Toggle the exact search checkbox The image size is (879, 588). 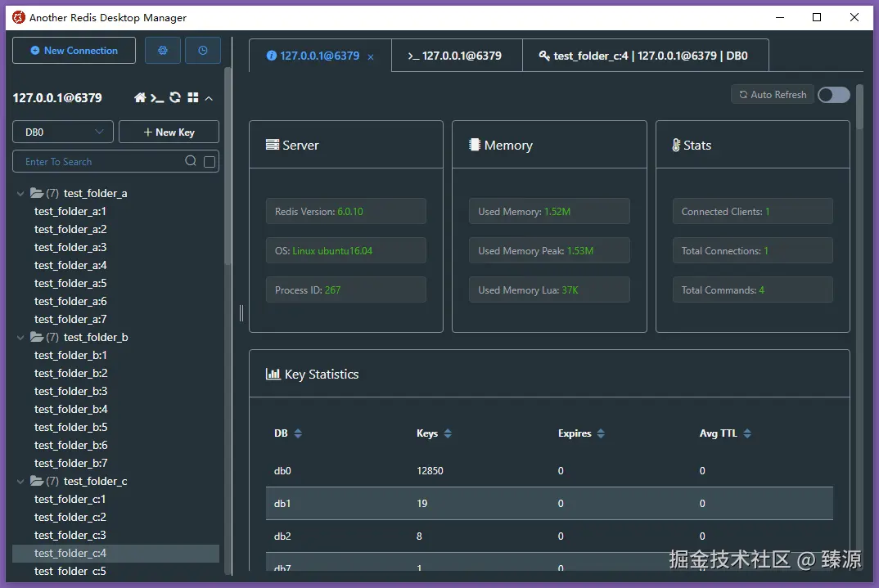coord(210,162)
